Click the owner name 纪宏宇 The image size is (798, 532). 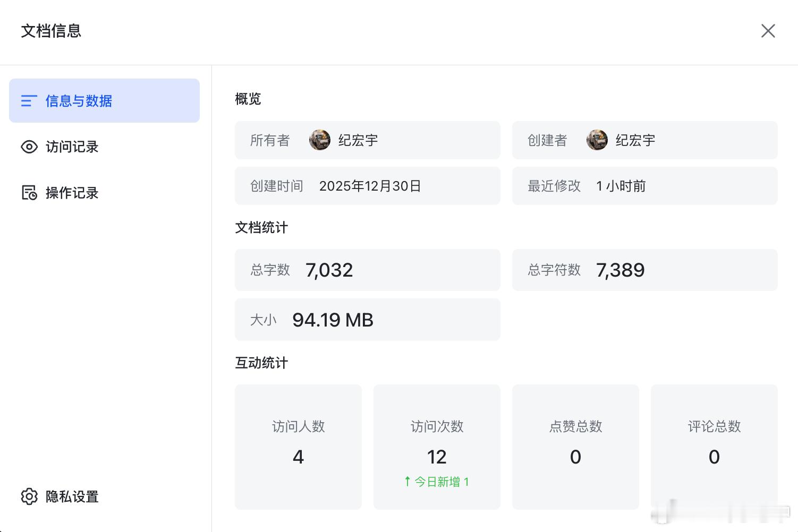tap(358, 140)
